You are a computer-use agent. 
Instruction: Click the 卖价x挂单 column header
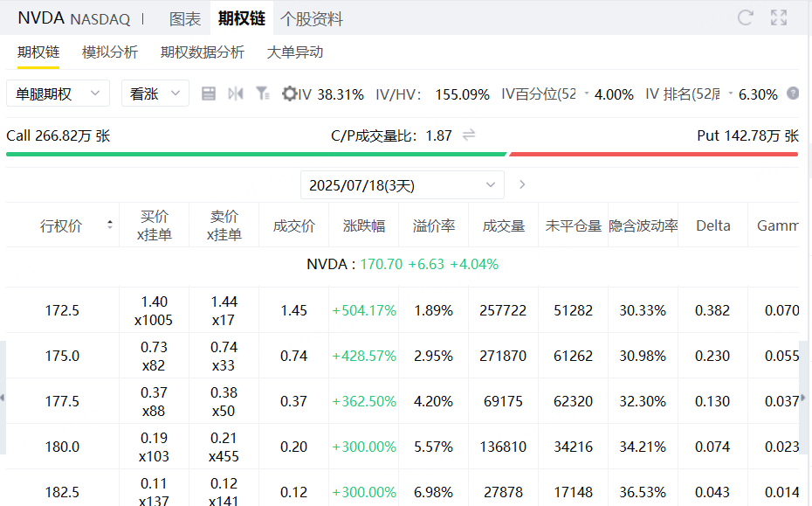(224, 225)
